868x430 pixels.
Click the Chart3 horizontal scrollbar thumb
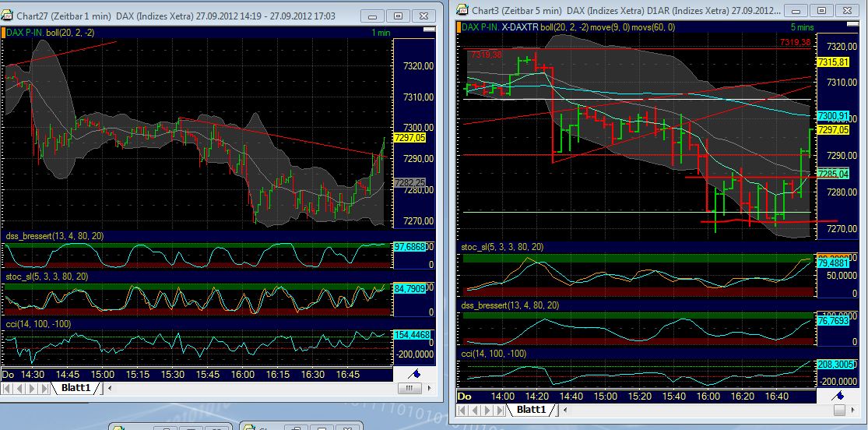coord(840,410)
